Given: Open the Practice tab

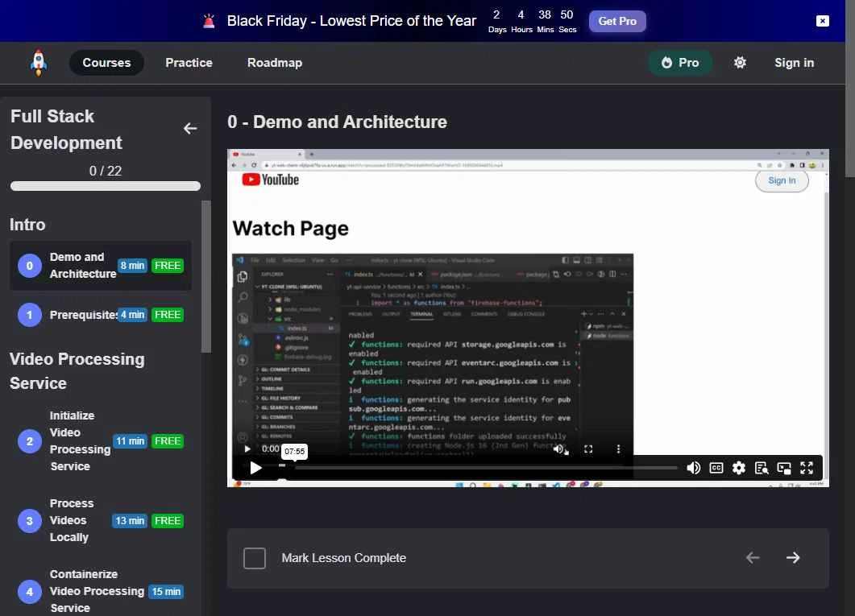Looking at the screenshot, I should coord(189,63).
